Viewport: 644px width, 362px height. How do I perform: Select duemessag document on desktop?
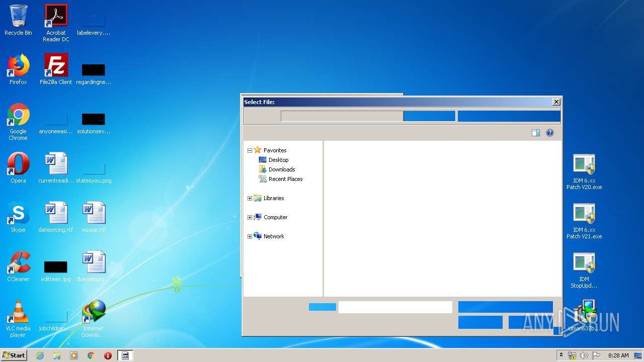click(94, 266)
